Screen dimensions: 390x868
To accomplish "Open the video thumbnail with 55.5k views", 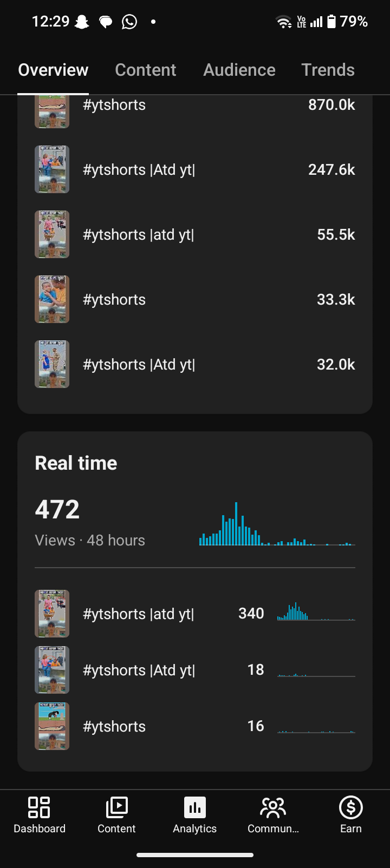I will (52, 234).
